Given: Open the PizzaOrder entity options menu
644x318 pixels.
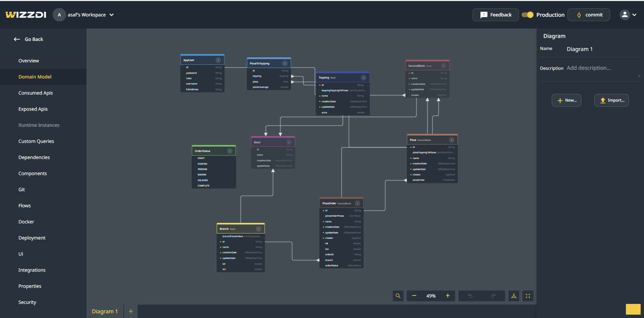Looking at the screenshot, I should pos(358,203).
